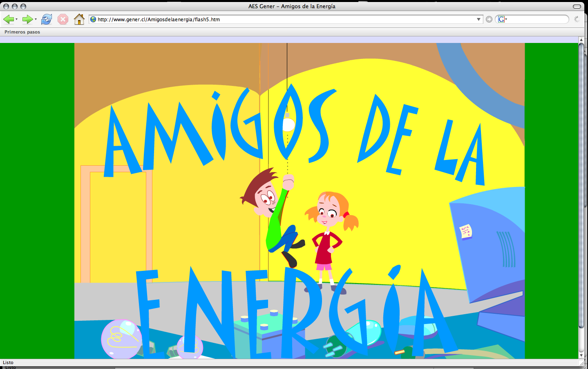Image resolution: width=588 pixels, height=369 pixels.
Task: Expand the address bar URL history dropdown
Action: [x=478, y=19]
